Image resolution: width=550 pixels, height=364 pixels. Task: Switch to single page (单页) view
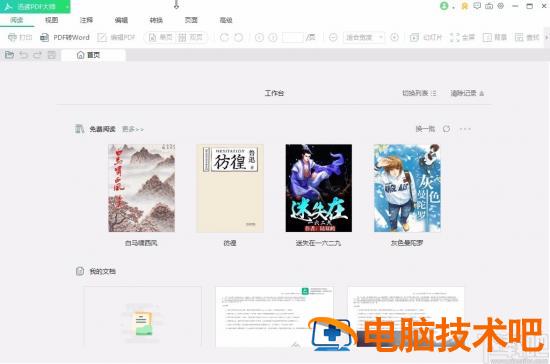[161, 37]
